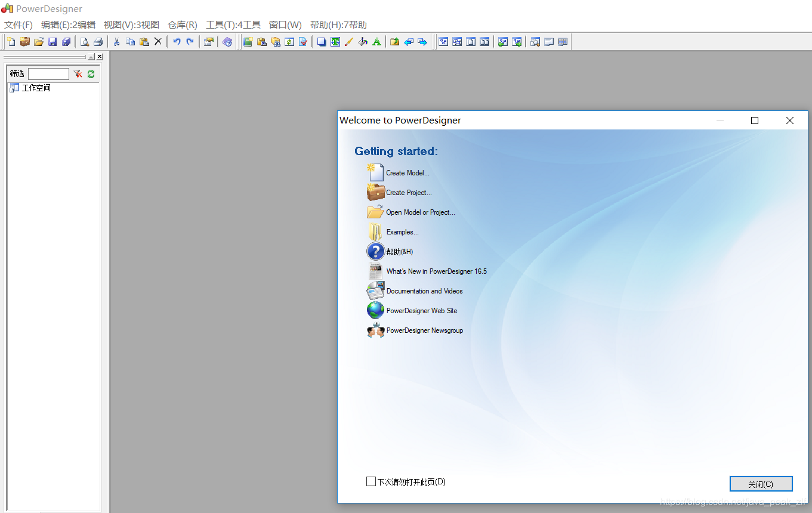Open the 文件(F) menu
812x513 pixels.
click(x=18, y=25)
